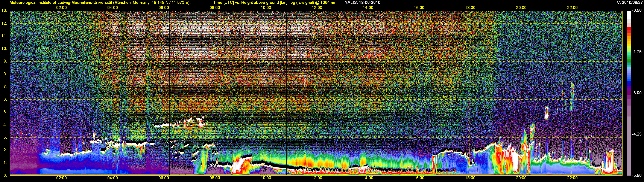Pick the white top segment of the color scale
The image size is (644, 182).
(x=629, y=15)
